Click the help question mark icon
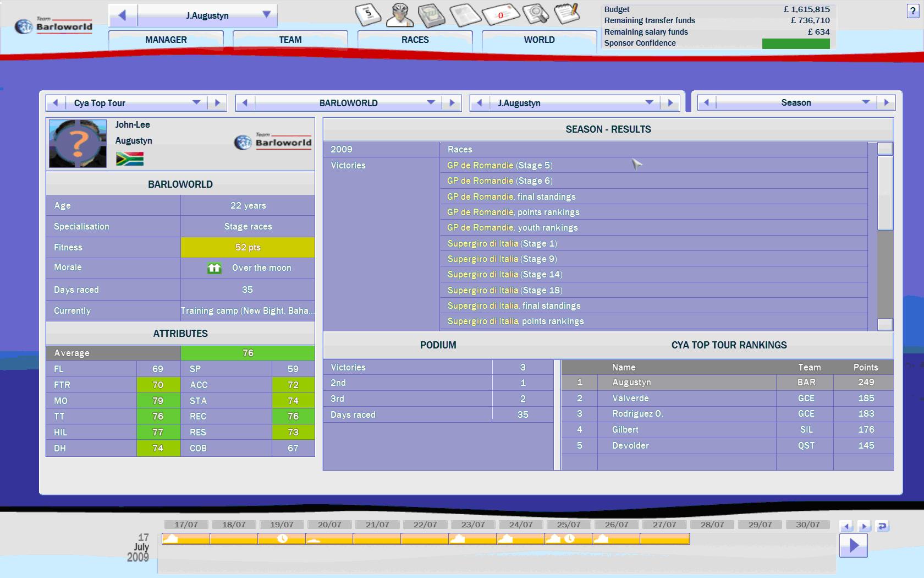 coord(912,12)
